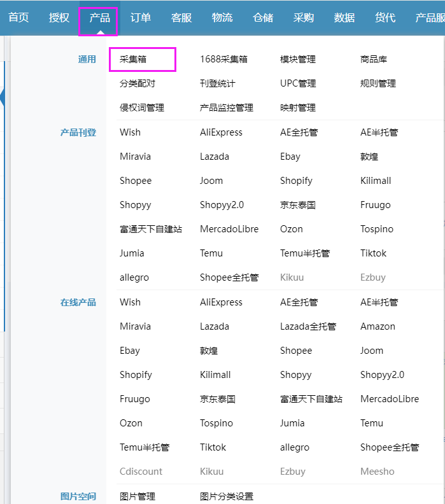Select Joom under 产品刊登

click(x=211, y=181)
